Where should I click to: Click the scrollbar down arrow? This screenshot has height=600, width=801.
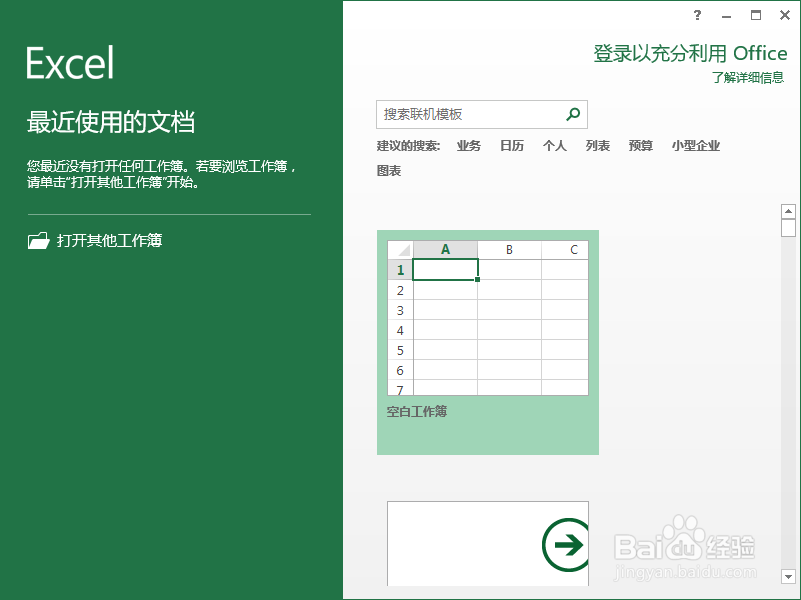click(x=788, y=577)
